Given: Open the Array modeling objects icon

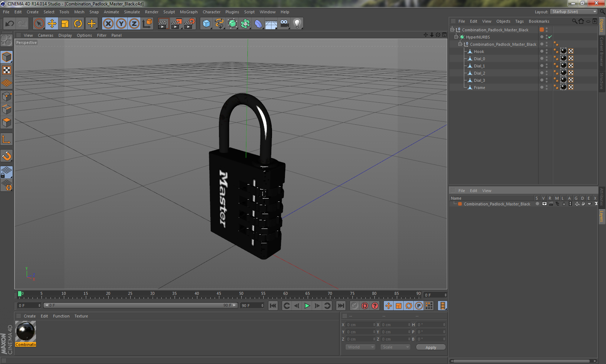Looking at the screenshot, I should (245, 24).
